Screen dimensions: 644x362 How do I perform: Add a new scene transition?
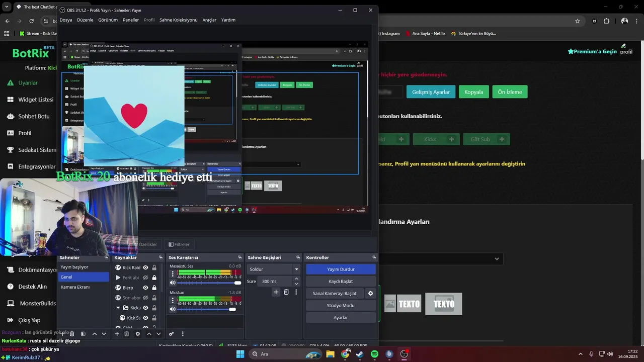coord(276,292)
